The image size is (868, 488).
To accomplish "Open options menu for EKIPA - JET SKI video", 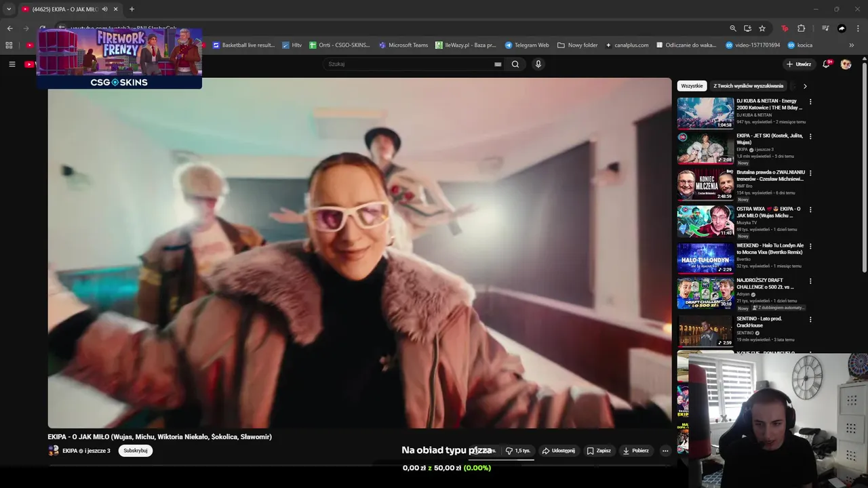I will 810,137.
